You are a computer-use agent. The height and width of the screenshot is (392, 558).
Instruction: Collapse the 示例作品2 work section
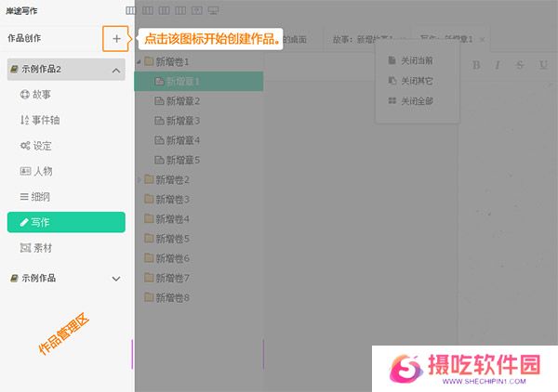pos(116,71)
